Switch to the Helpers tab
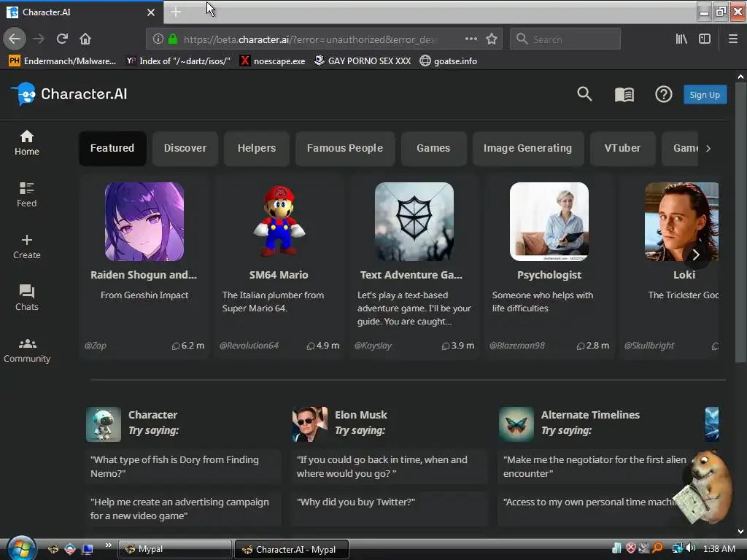Image resolution: width=747 pixels, height=560 pixels. coord(257,148)
